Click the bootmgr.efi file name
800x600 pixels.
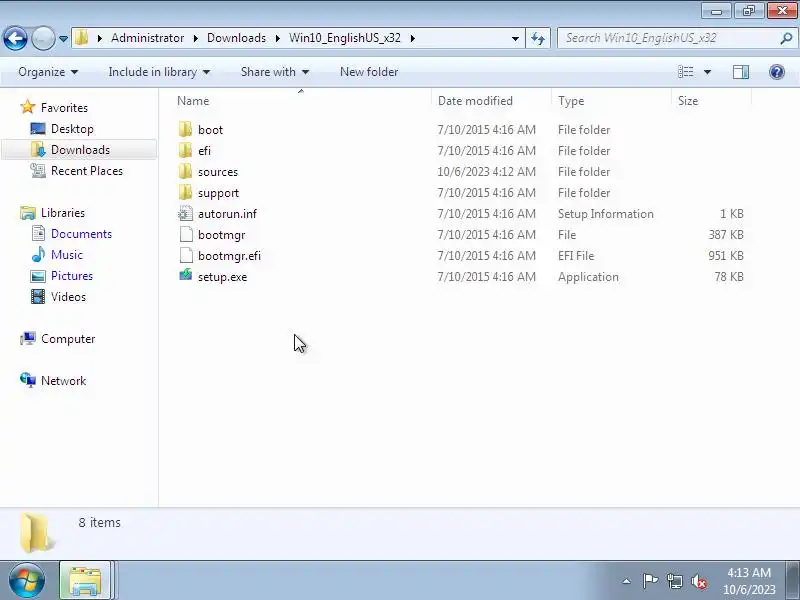229,256
